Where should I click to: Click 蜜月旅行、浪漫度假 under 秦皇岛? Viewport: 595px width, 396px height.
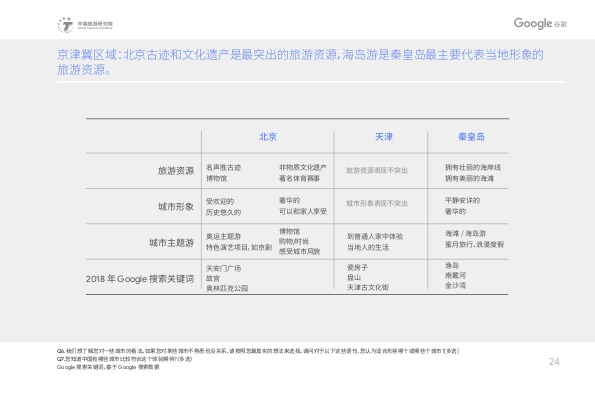click(x=474, y=244)
